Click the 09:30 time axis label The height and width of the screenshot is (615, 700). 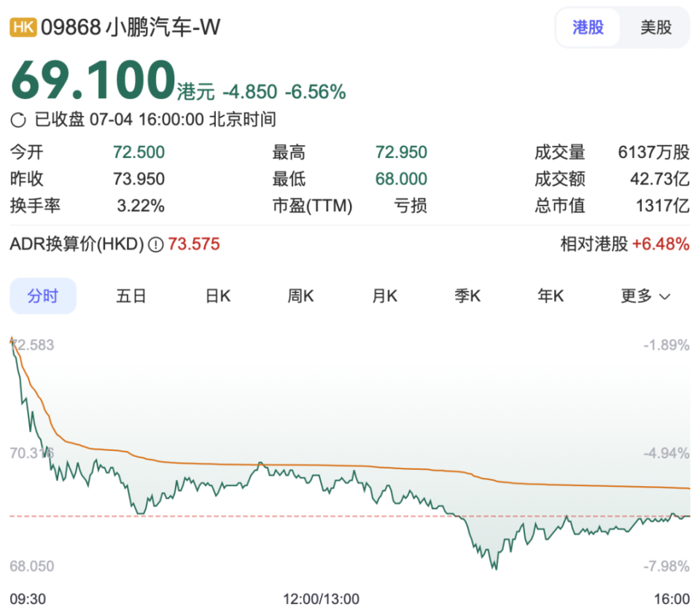[28, 599]
